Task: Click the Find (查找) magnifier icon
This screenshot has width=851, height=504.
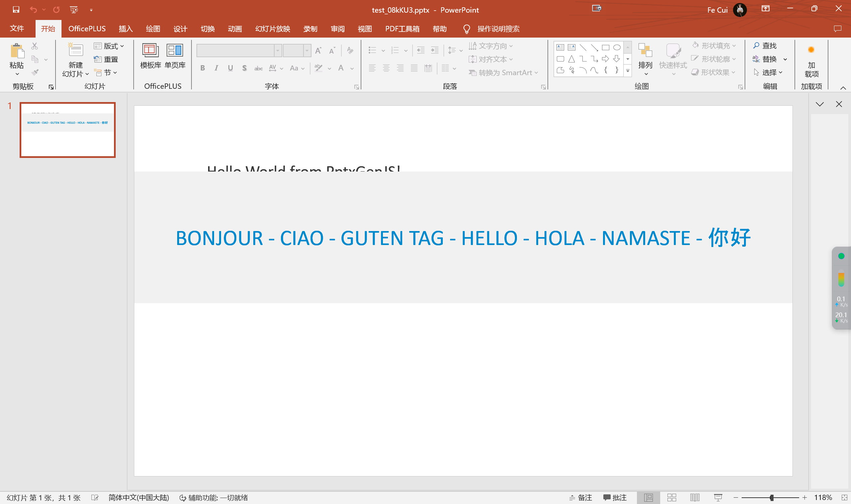Action: (x=756, y=46)
